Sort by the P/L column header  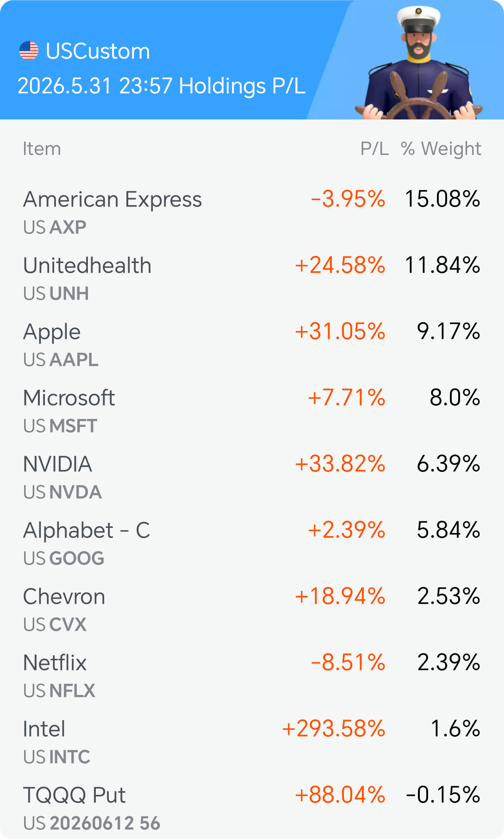click(x=374, y=149)
